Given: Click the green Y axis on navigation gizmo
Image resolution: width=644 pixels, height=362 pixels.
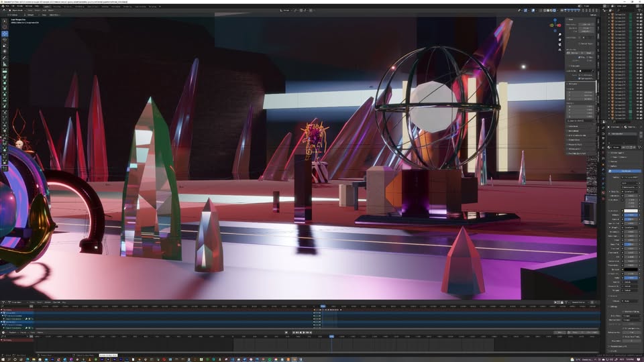Looking at the screenshot, I should [551, 25].
